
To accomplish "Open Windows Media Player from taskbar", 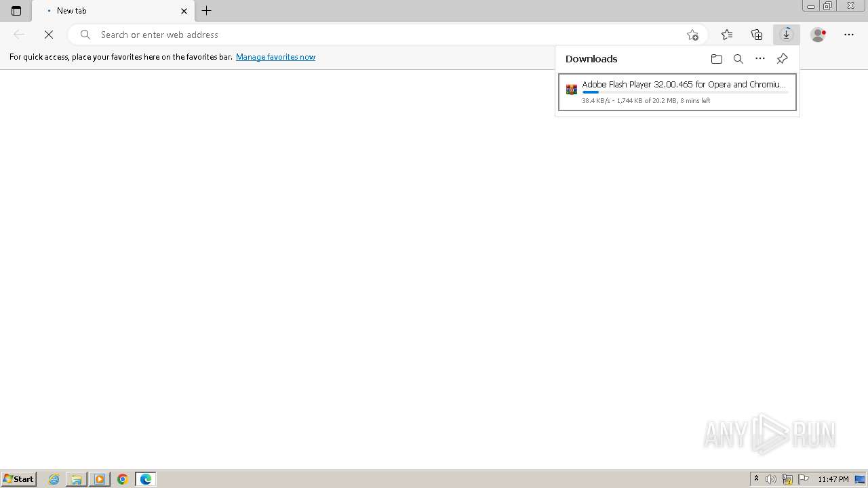I will tap(100, 479).
